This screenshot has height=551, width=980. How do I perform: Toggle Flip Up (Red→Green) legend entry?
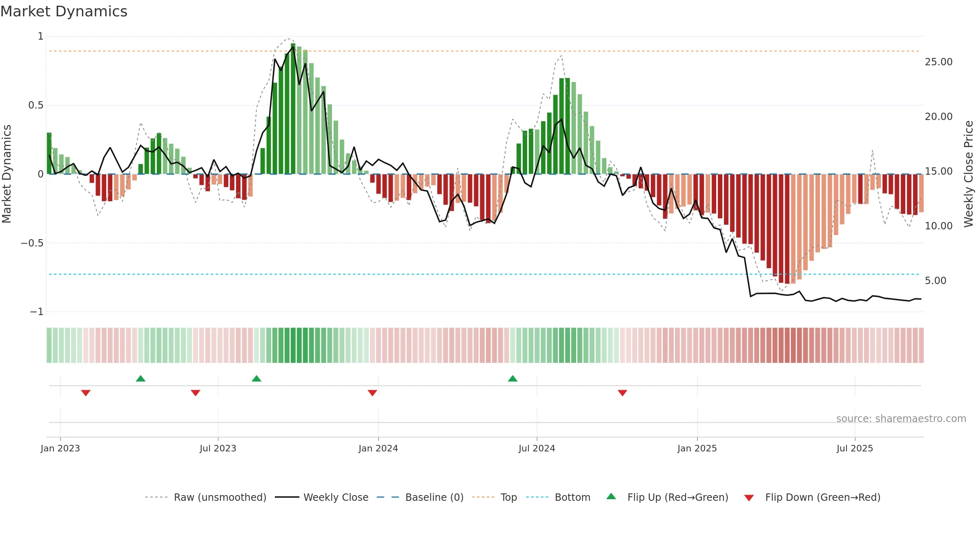(667, 497)
